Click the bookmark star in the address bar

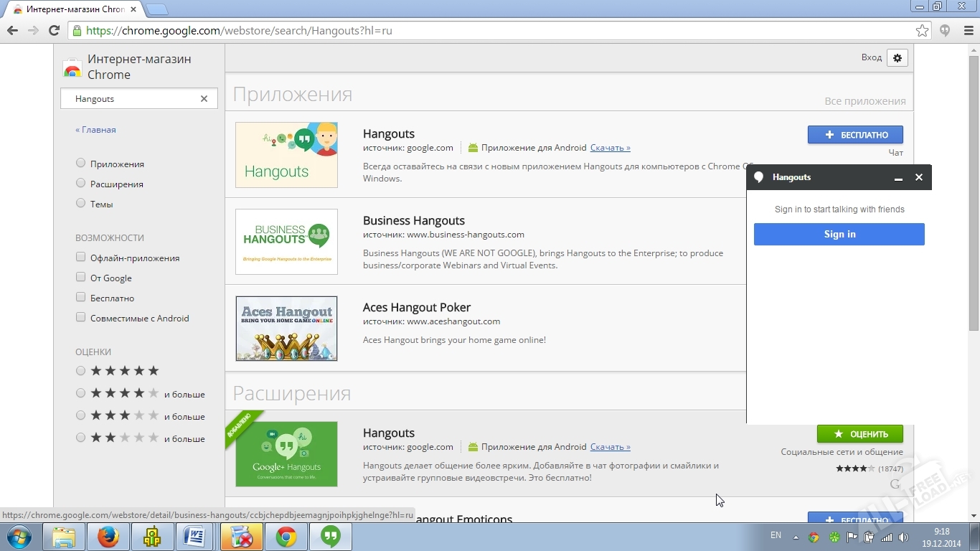[923, 31]
